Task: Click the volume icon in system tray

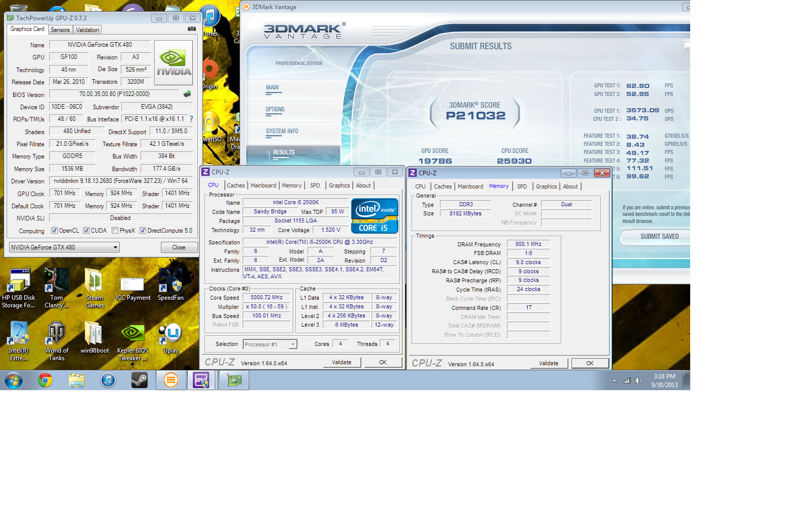Action: [x=639, y=380]
